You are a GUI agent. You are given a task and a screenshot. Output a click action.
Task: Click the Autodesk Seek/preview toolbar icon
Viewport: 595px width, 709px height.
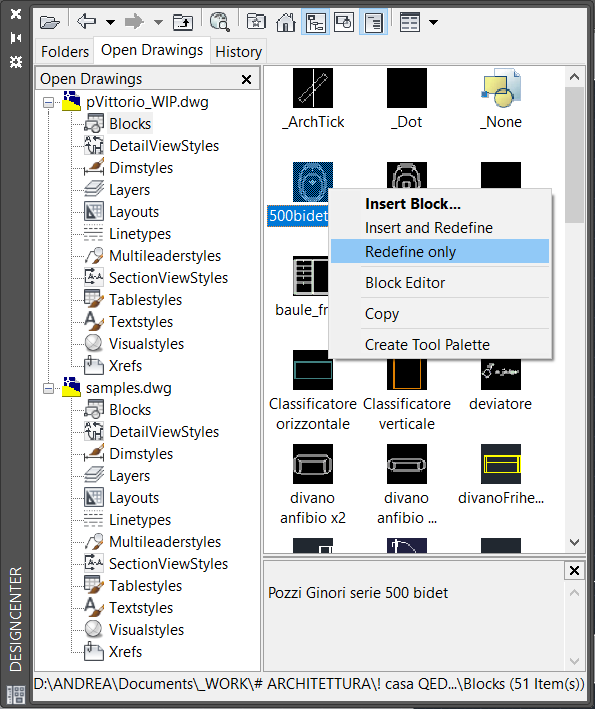tap(344, 22)
